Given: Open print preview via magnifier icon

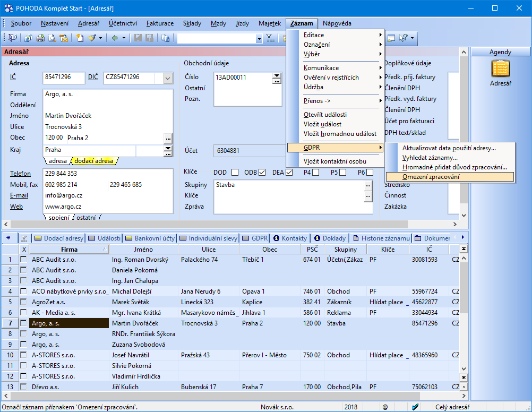Looking at the screenshot, I should point(52,38).
